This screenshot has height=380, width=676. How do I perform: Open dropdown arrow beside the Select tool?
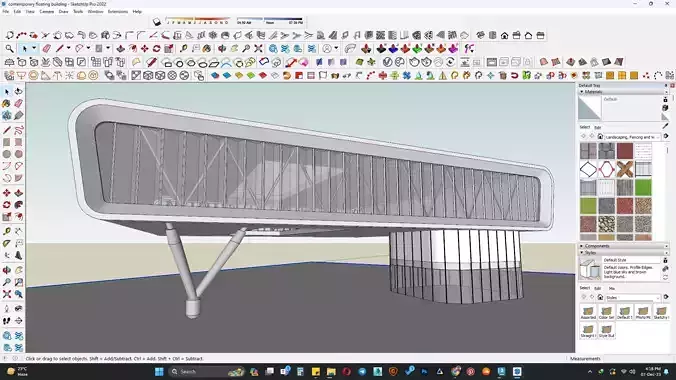point(34,48)
